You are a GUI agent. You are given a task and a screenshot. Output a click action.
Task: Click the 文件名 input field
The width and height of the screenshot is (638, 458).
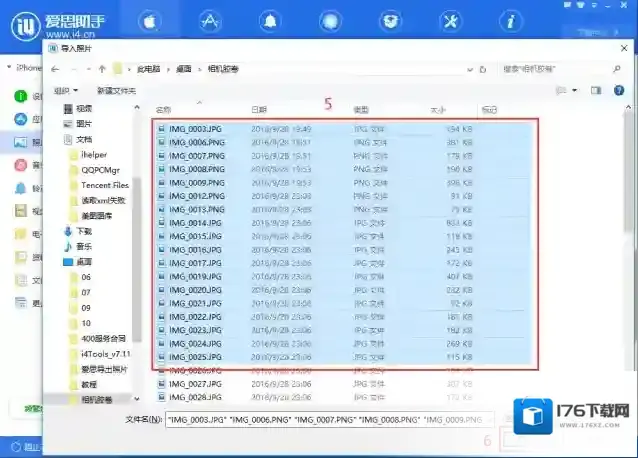330,419
